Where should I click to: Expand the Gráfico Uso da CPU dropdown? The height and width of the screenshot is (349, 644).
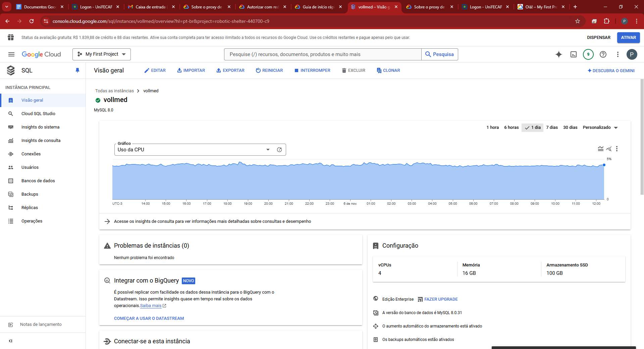point(200,150)
